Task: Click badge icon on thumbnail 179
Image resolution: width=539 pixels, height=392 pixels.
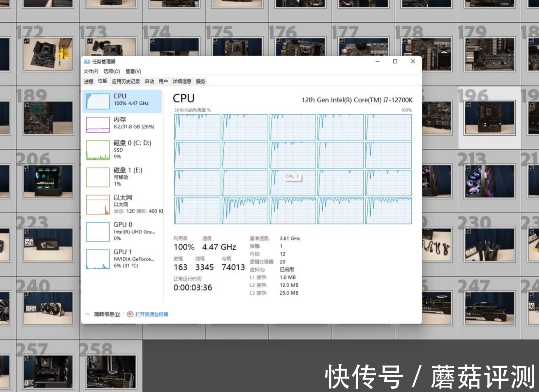Action: point(468,41)
